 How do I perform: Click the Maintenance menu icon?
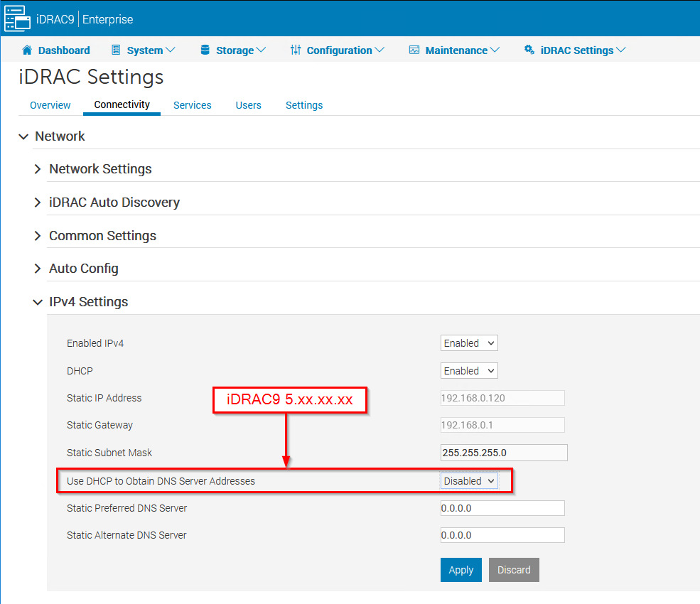[x=414, y=50]
